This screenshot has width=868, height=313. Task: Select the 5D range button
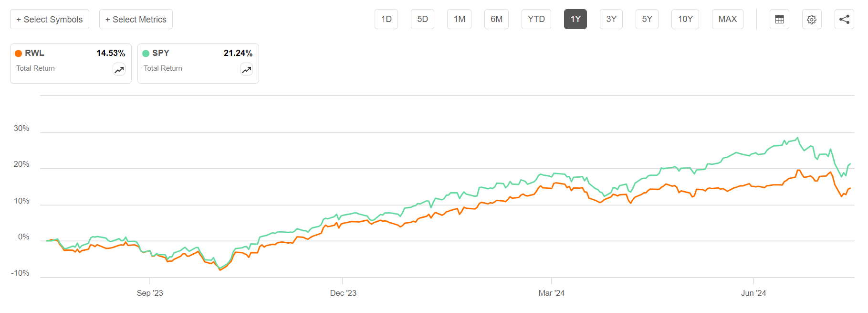pos(422,19)
